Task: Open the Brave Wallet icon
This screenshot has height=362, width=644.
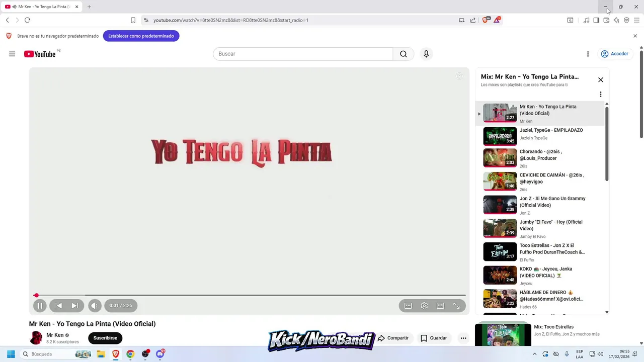Action: pyautogui.click(x=606, y=20)
